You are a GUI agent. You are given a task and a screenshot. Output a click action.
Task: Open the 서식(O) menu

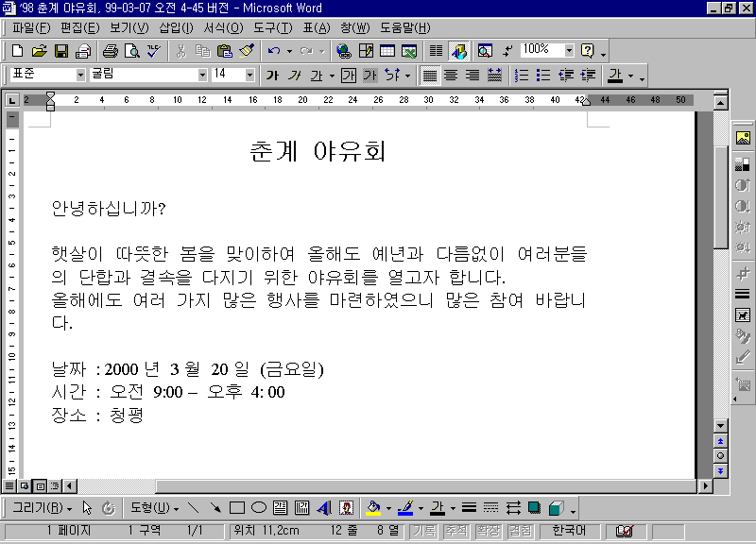(223, 28)
